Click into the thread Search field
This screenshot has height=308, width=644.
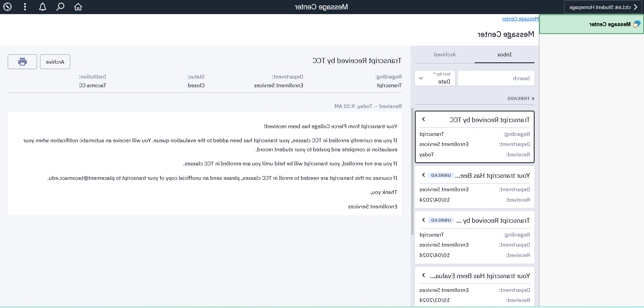coord(496,78)
